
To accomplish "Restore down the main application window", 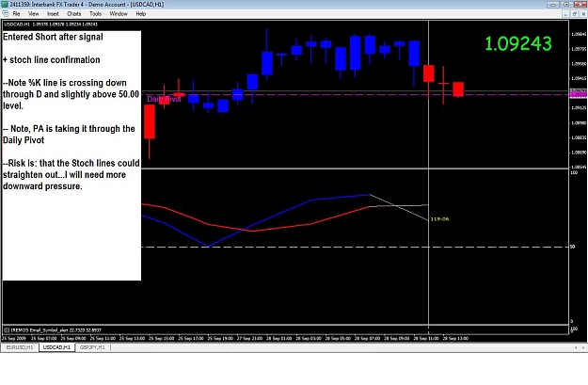I will [x=566, y=4].
